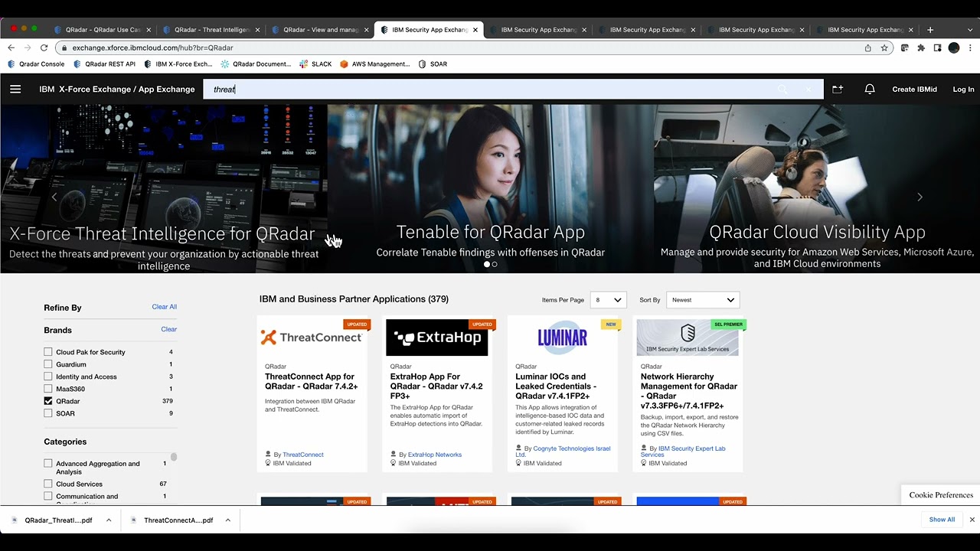
Task: Expand options for QRadar_Threat PDF download
Action: coord(109,520)
